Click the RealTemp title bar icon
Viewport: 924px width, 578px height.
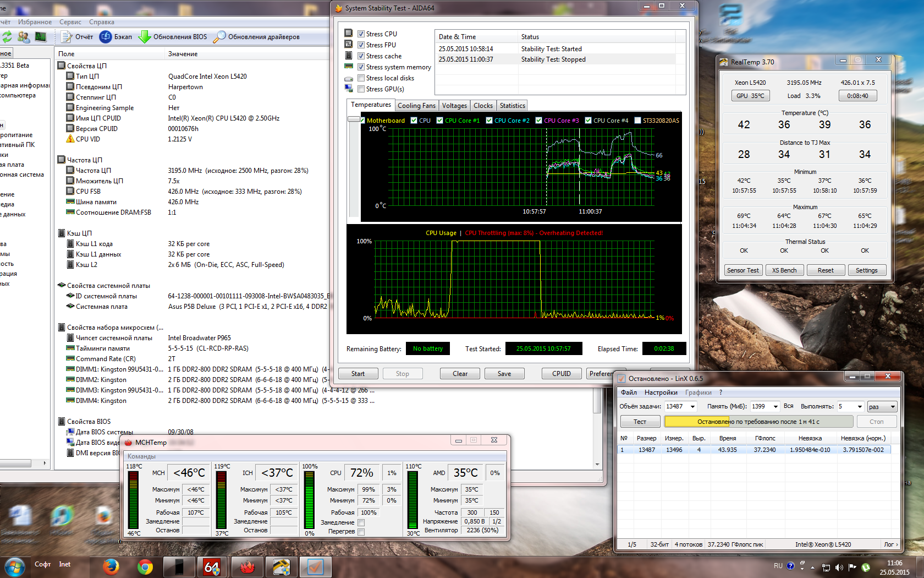724,62
